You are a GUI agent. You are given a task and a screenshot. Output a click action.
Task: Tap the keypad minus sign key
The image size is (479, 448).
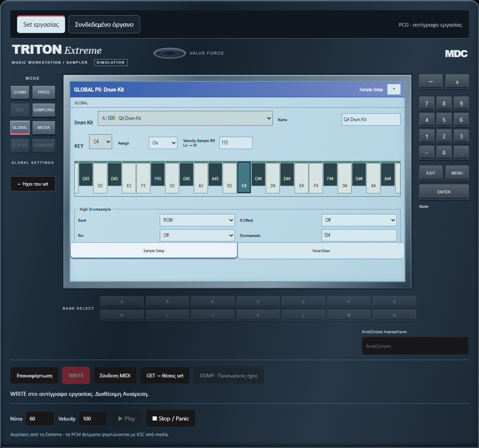427,153
